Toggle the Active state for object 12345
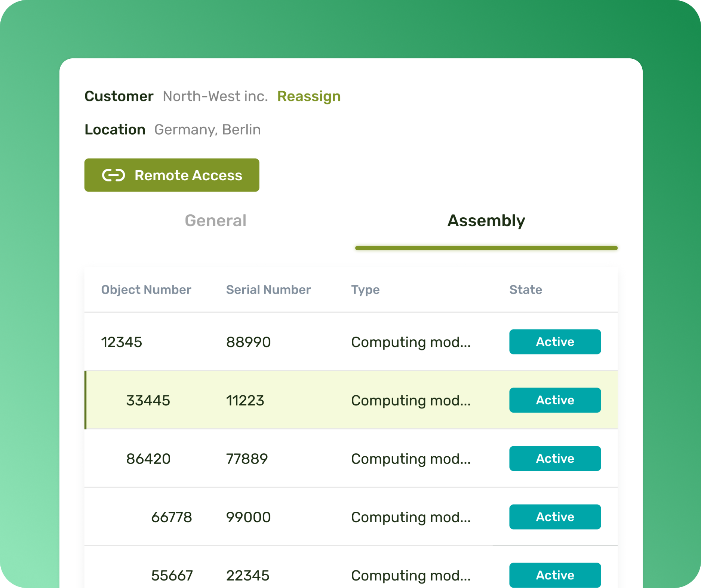This screenshot has height=588, width=701. pos(555,342)
